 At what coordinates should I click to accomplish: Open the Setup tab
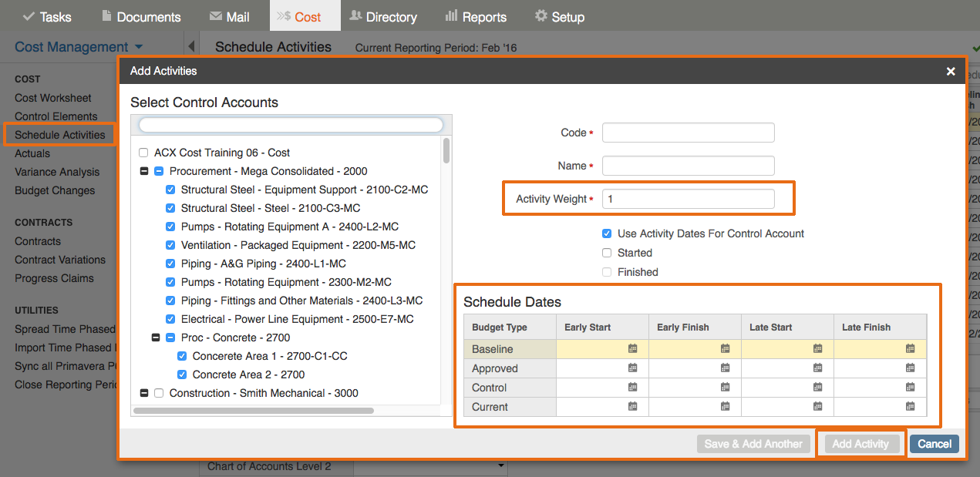pyautogui.click(x=560, y=16)
